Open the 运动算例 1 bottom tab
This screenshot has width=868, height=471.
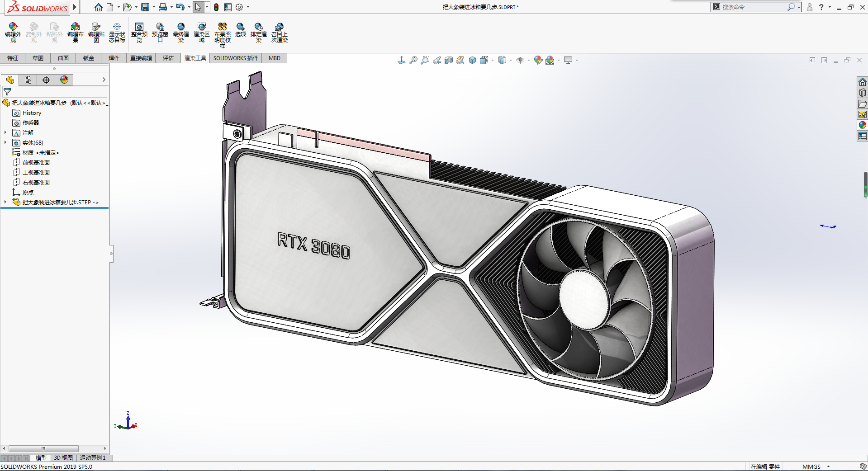[93, 458]
